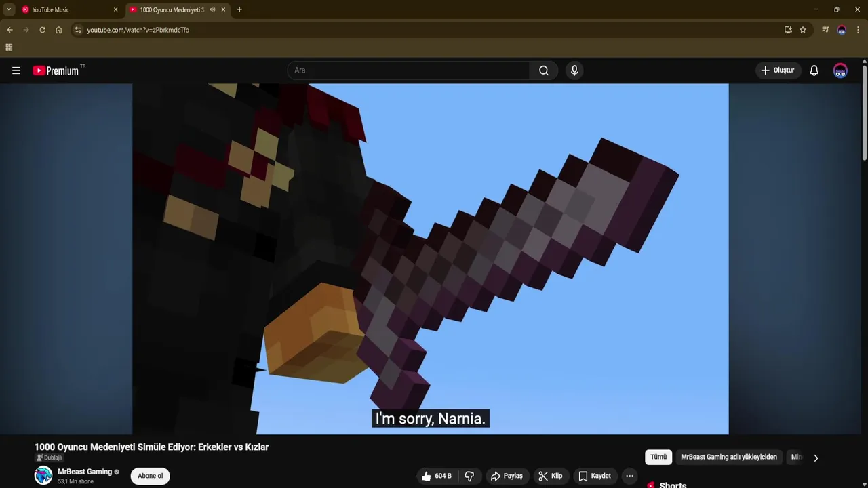Dislike the video with thumbs down

(x=469, y=476)
